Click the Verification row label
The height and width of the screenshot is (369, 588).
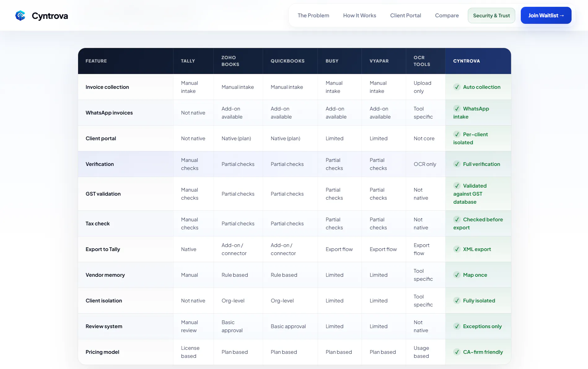click(x=100, y=164)
